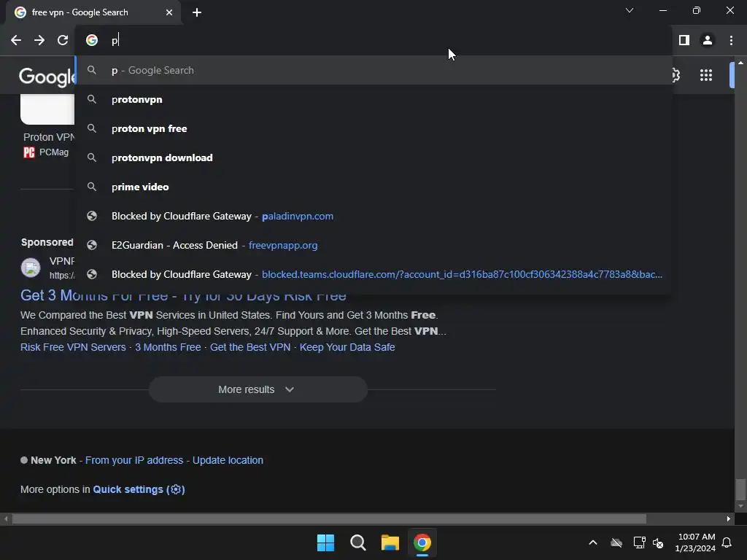Screen dimensions: 747x560
Task: Open the Chrome profile icon
Action: (708, 41)
